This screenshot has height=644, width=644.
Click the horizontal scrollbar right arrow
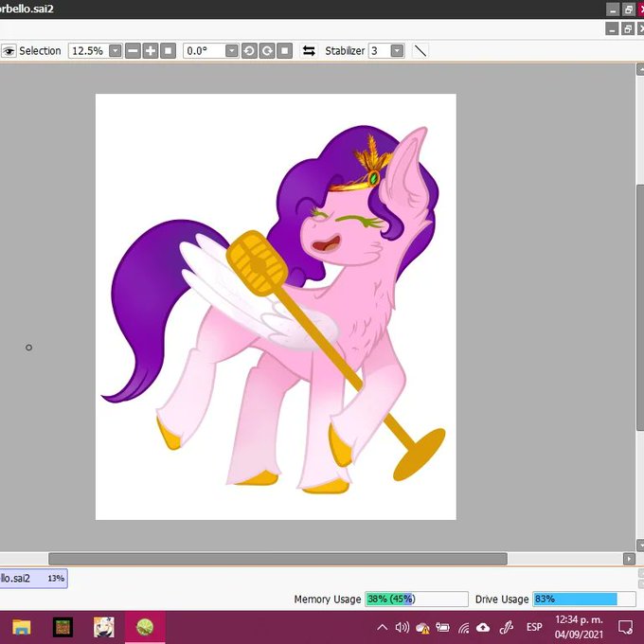tap(629, 559)
